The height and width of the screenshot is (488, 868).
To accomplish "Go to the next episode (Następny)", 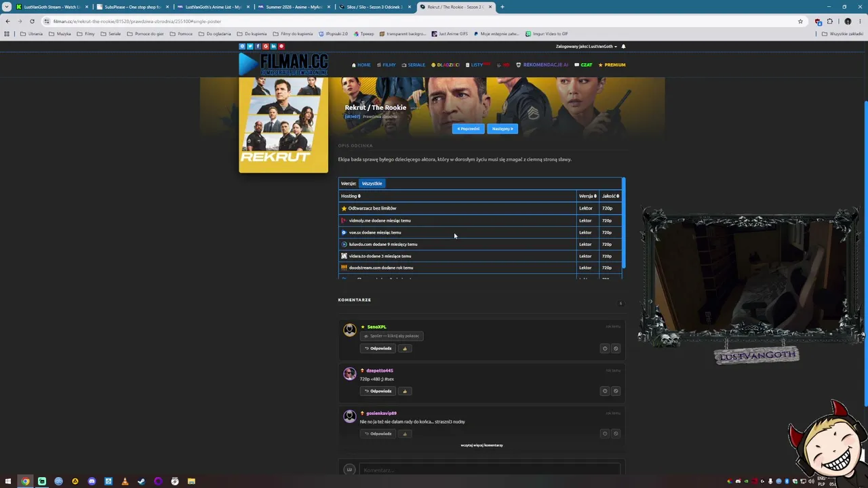I will pos(502,129).
